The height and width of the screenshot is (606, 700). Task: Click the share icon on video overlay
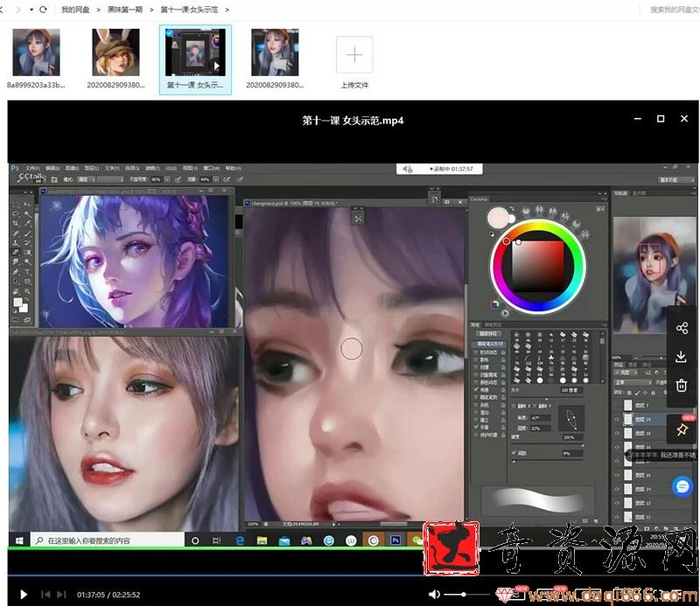682,329
